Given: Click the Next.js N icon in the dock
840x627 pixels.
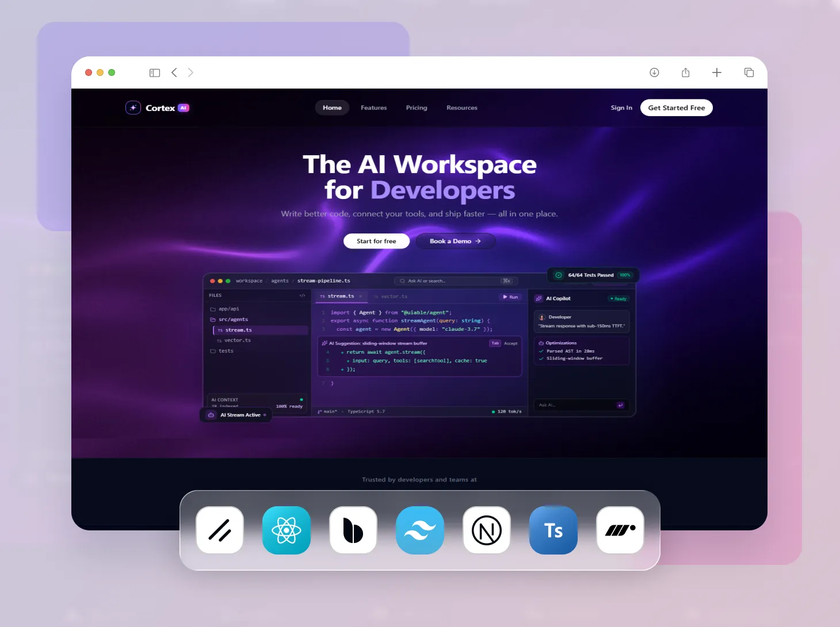Looking at the screenshot, I should [487, 530].
